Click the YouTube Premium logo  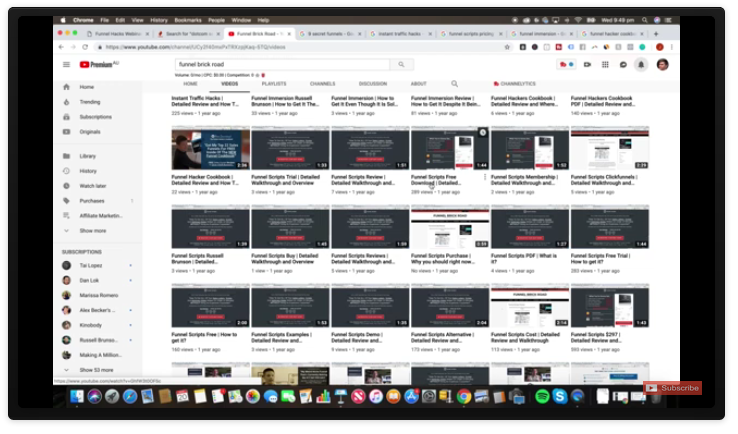click(99, 64)
